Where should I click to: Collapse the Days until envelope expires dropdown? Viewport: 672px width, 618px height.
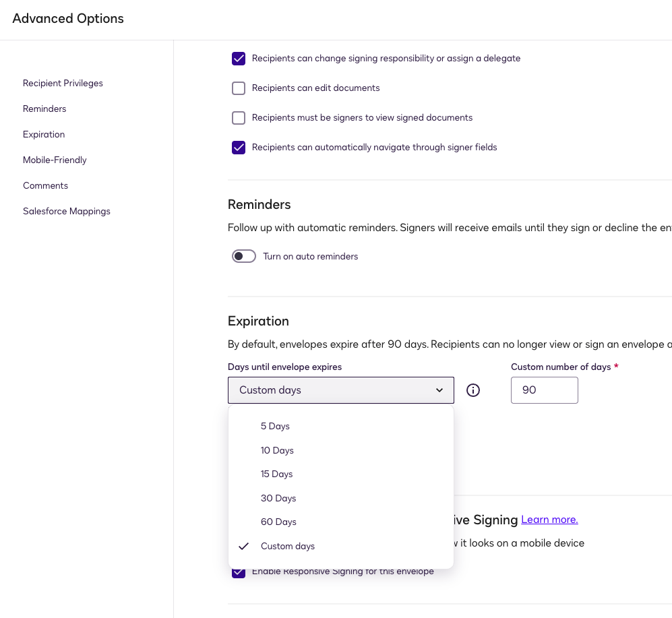pos(340,390)
